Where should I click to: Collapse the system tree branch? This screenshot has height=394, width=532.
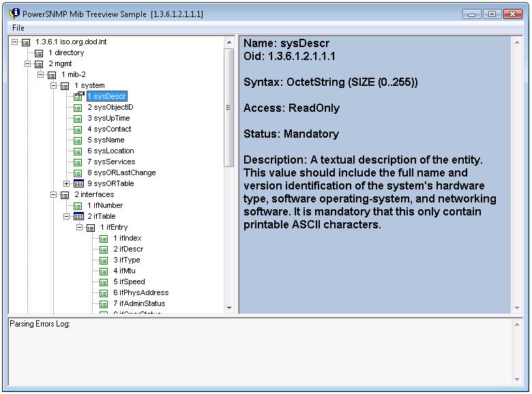pyautogui.click(x=54, y=86)
